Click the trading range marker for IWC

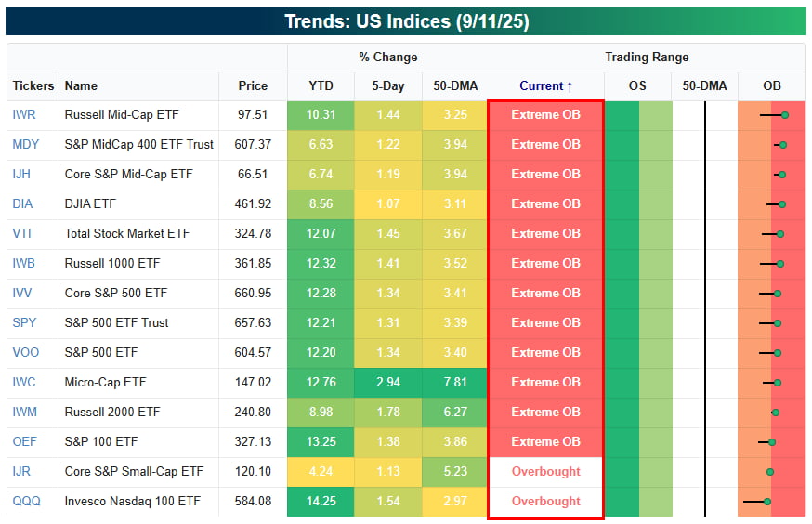click(x=779, y=383)
